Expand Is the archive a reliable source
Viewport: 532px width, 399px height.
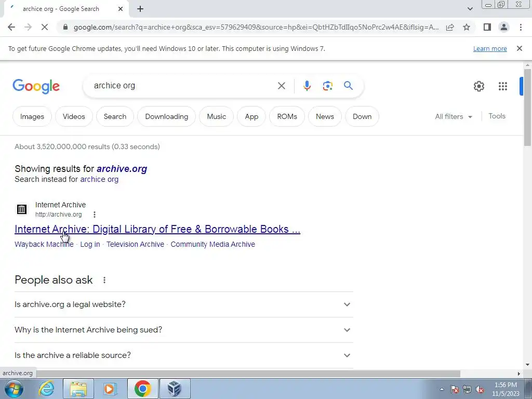(x=183, y=355)
